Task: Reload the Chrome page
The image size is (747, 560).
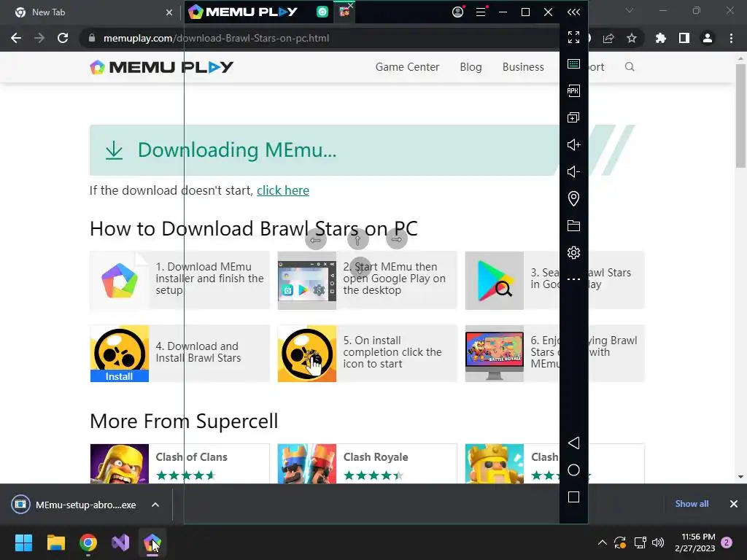Action: (x=63, y=38)
